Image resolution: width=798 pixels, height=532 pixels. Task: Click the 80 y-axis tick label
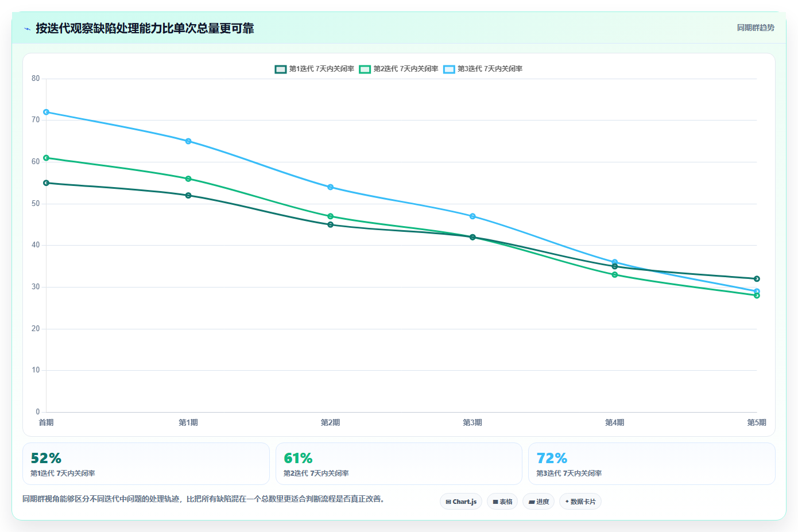pyautogui.click(x=36, y=79)
